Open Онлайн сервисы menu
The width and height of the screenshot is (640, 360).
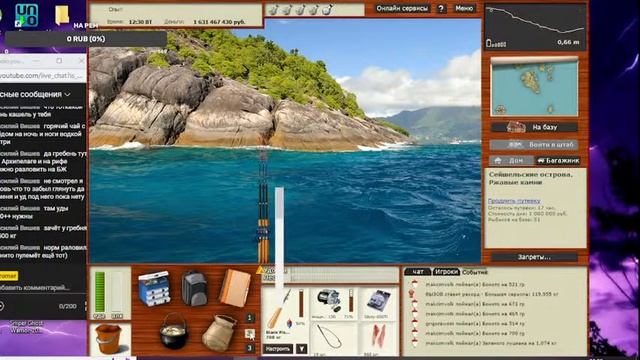click(402, 8)
